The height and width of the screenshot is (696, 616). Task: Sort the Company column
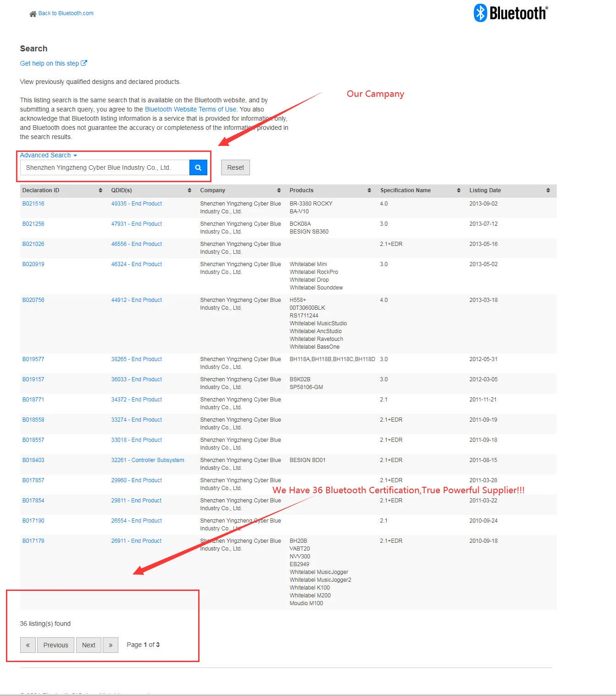[x=279, y=190]
